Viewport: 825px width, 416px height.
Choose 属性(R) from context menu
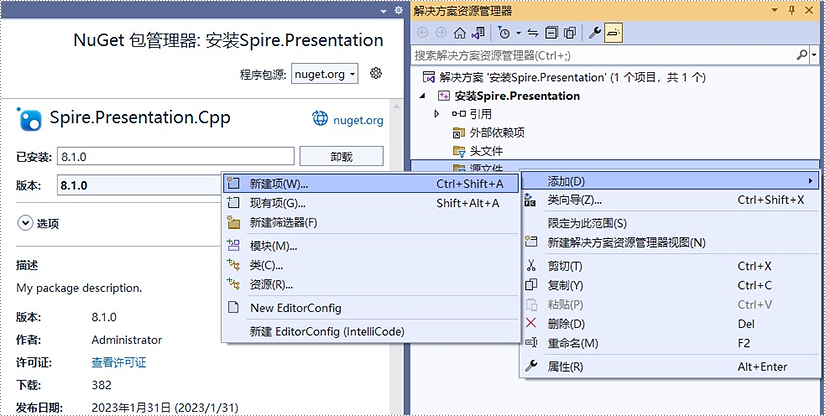[670, 367]
